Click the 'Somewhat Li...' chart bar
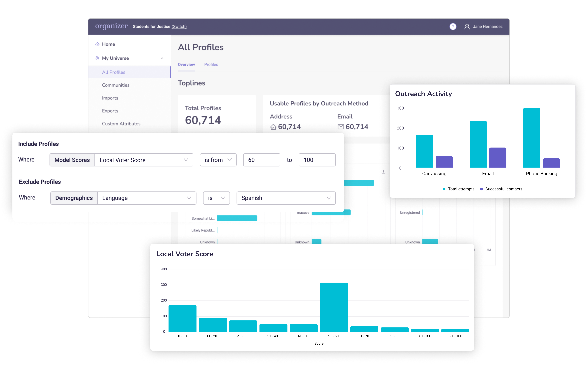Viewport: 588px width, 369px height. pos(237,218)
